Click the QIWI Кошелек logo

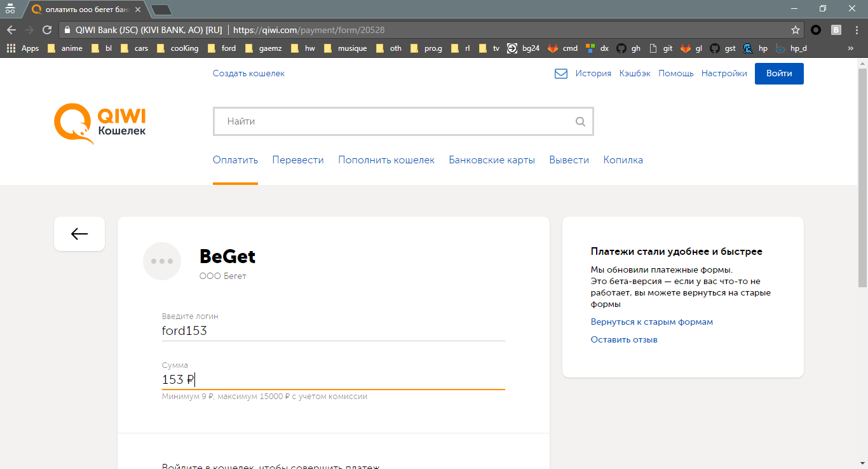(100, 124)
